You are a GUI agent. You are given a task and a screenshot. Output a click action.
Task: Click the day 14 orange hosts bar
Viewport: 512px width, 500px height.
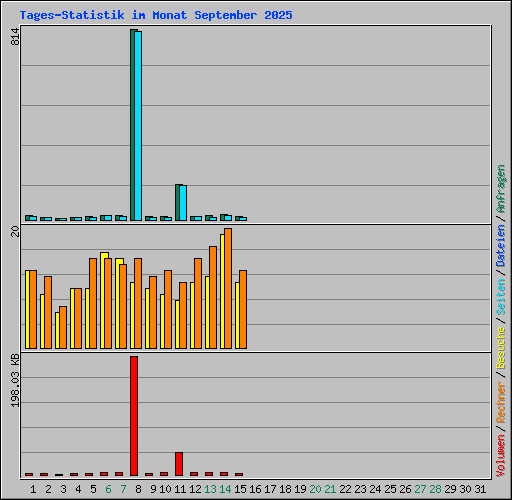tap(228, 289)
